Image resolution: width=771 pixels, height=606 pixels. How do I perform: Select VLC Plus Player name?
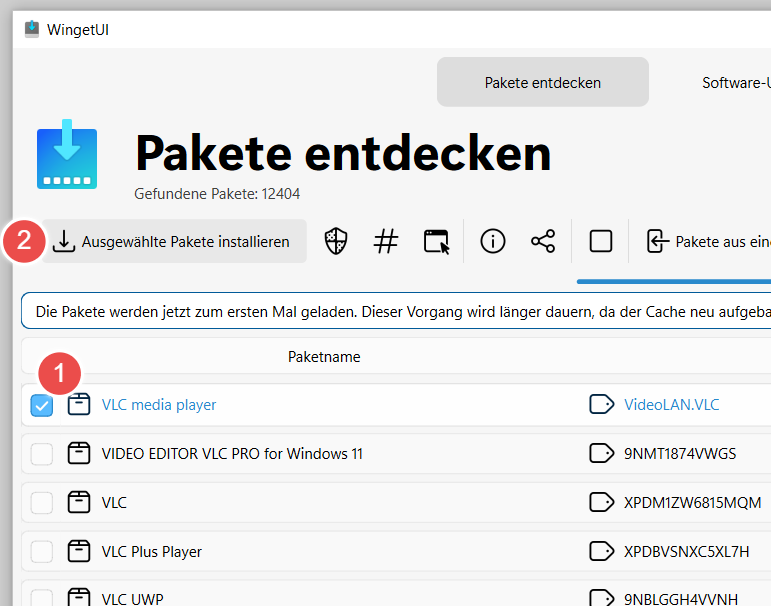151,552
